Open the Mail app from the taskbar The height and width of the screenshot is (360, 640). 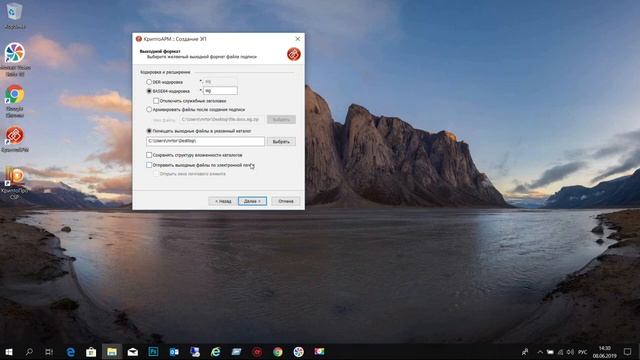pyautogui.click(x=133, y=352)
